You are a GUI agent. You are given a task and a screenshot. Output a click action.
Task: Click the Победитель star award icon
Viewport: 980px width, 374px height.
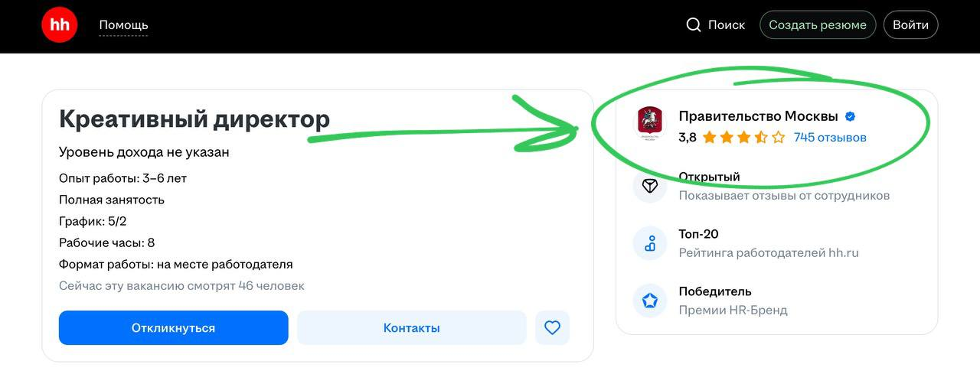tap(650, 301)
